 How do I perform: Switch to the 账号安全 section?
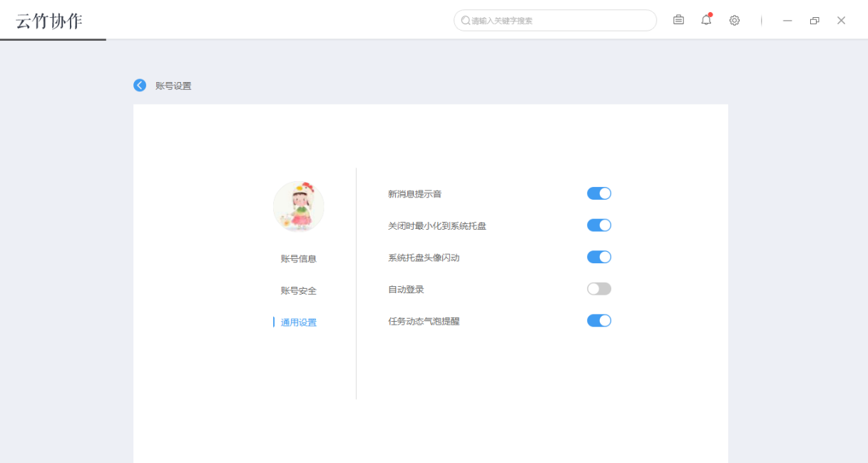(x=299, y=290)
